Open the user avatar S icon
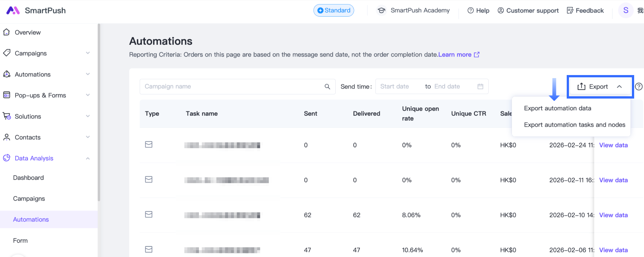Screen dimensions: 644x257 pyautogui.click(x=626, y=11)
